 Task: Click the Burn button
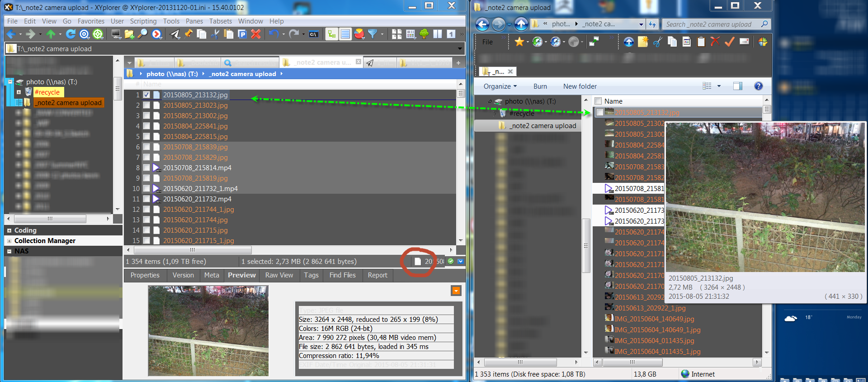click(540, 86)
